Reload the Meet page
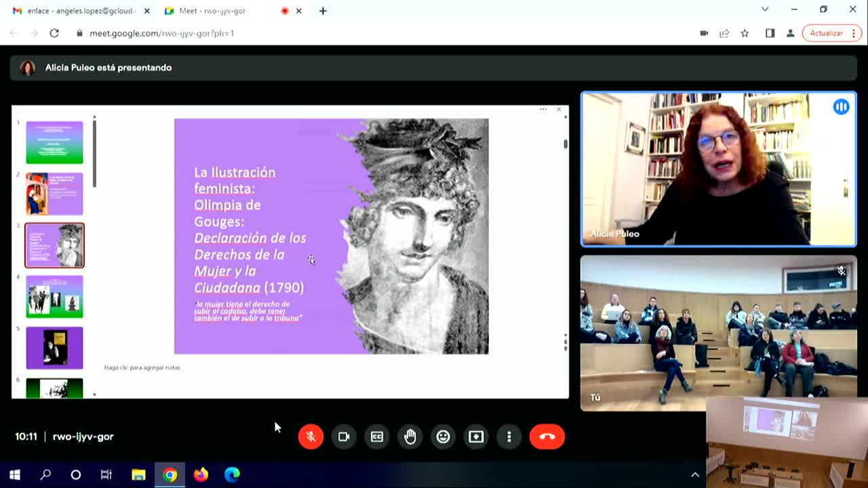This screenshot has width=868, height=488. (54, 33)
